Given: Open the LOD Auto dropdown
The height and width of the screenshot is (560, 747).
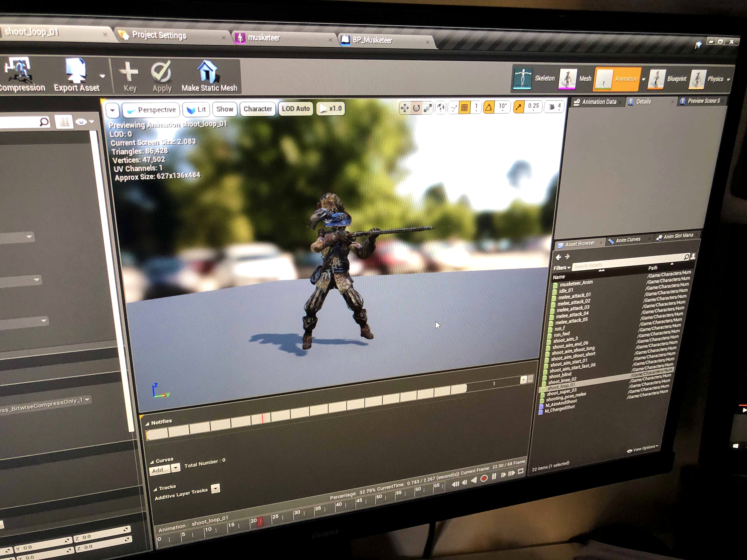Looking at the screenshot, I should point(296,109).
